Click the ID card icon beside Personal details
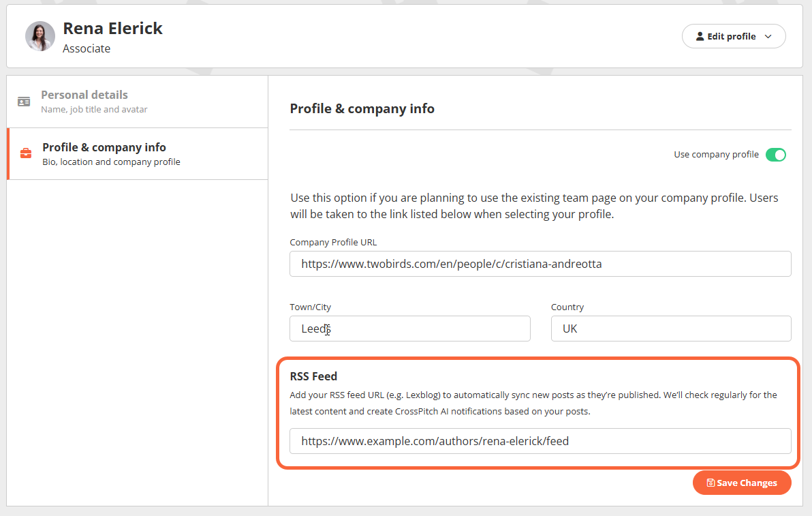812x516 pixels. 24,102
